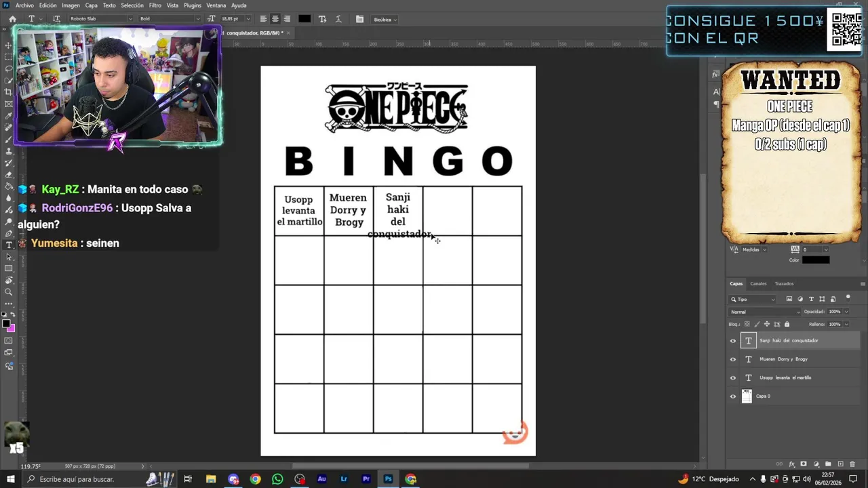Select the Capa 0 layer thumbnail
868x488 pixels.
(x=747, y=396)
